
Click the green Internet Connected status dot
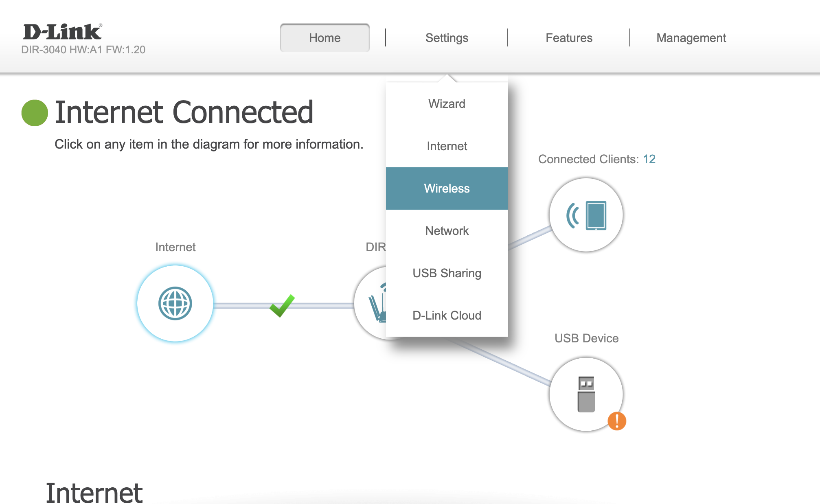tap(35, 113)
